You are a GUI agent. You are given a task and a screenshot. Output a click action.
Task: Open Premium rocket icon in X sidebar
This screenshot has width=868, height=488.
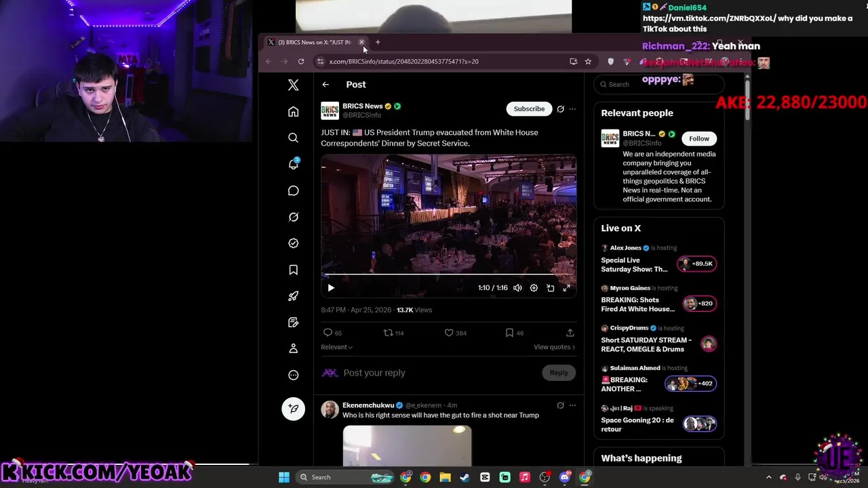coord(293,296)
